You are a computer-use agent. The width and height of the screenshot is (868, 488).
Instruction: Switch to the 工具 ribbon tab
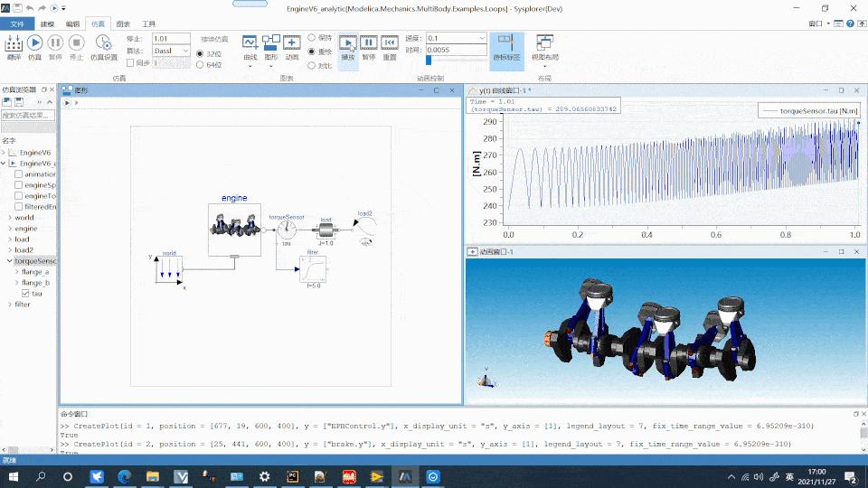[x=148, y=23]
